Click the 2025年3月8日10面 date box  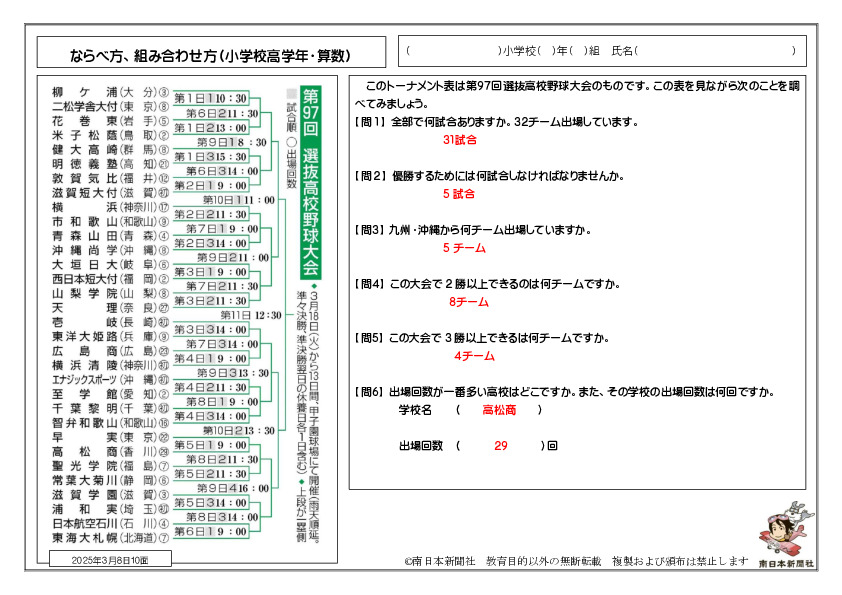[x=110, y=562]
